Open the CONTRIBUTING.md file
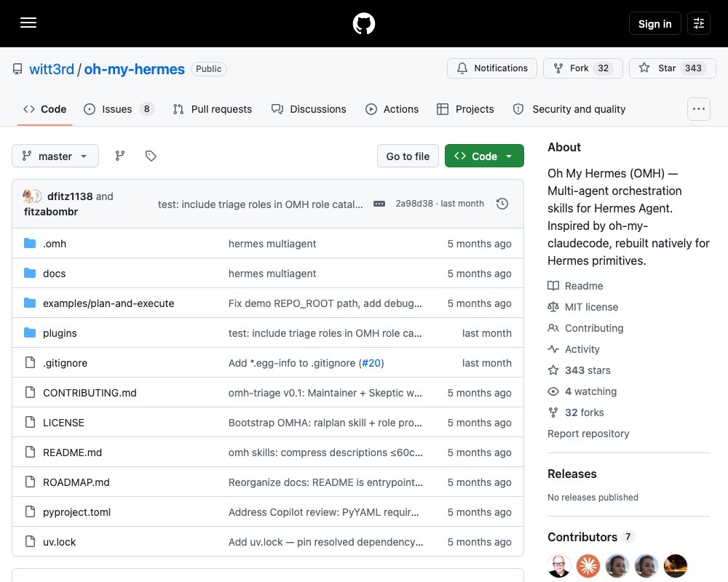 (90, 393)
